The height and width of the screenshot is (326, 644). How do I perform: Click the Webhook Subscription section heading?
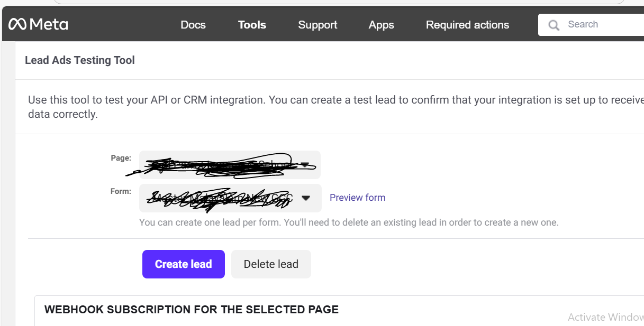coord(191,310)
